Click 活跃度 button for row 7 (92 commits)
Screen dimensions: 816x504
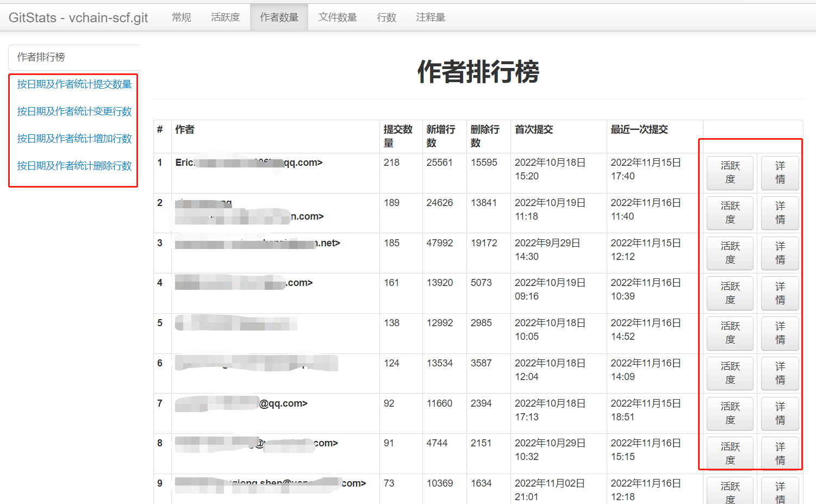click(x=730, y=414)
